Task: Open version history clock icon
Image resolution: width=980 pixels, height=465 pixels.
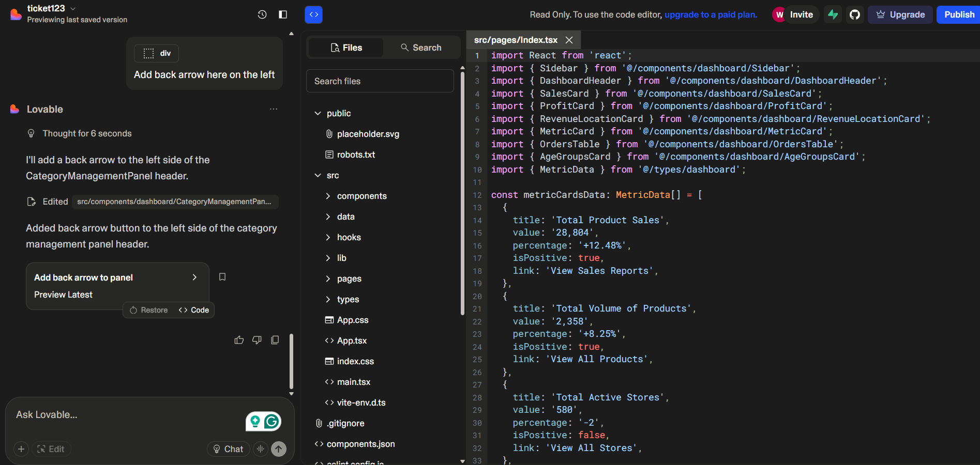Action: click(262, 14)
